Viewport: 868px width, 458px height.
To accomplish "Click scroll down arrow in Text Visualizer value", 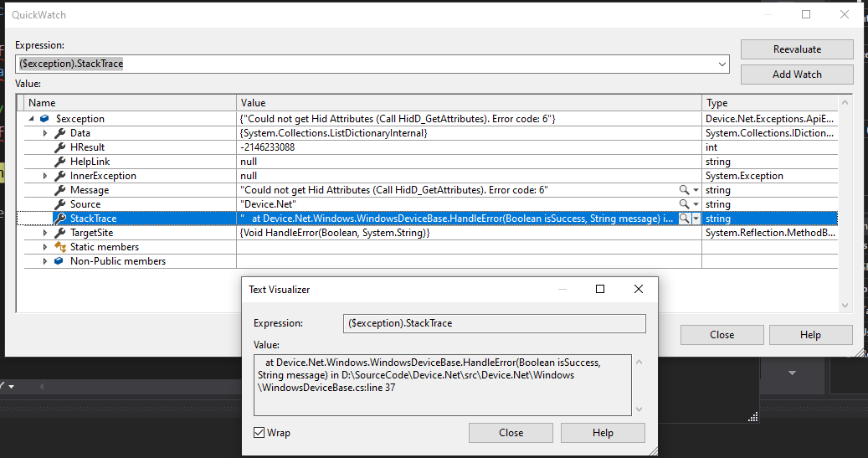I will (639, 409).
